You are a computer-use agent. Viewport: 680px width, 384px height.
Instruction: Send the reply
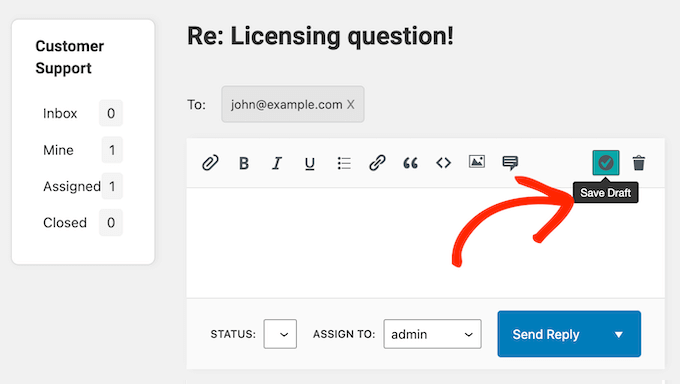(546, 334)
